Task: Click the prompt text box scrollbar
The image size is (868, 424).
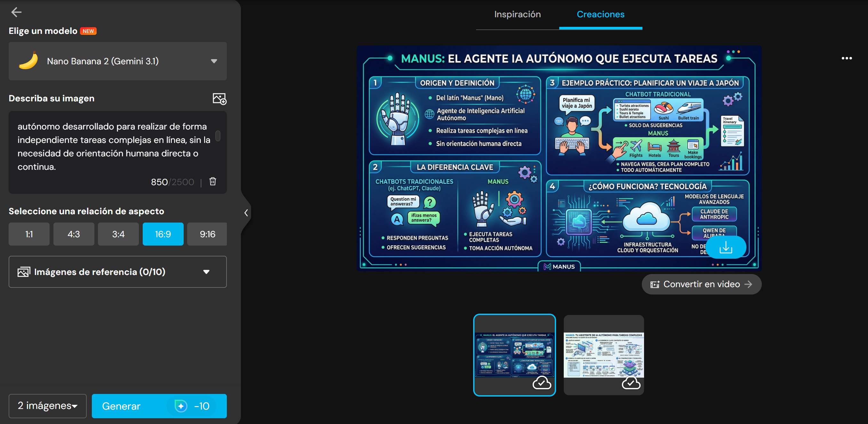Action: coord(218,136)
